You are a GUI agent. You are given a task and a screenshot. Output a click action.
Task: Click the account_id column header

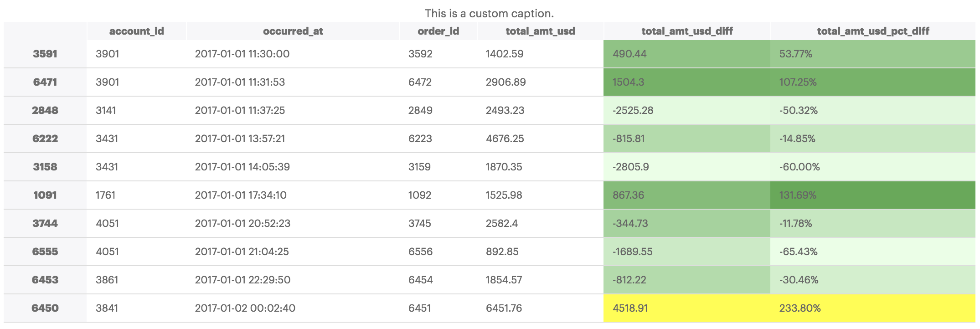pos(136,31)
